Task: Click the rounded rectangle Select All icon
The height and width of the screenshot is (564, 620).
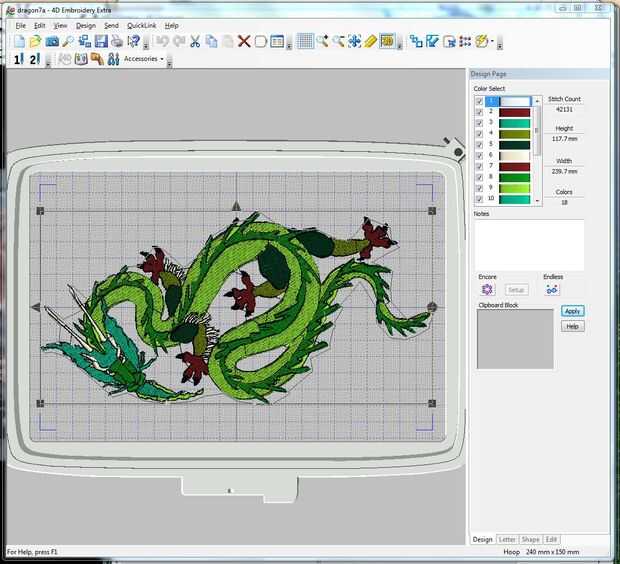Action: point(261,41)
